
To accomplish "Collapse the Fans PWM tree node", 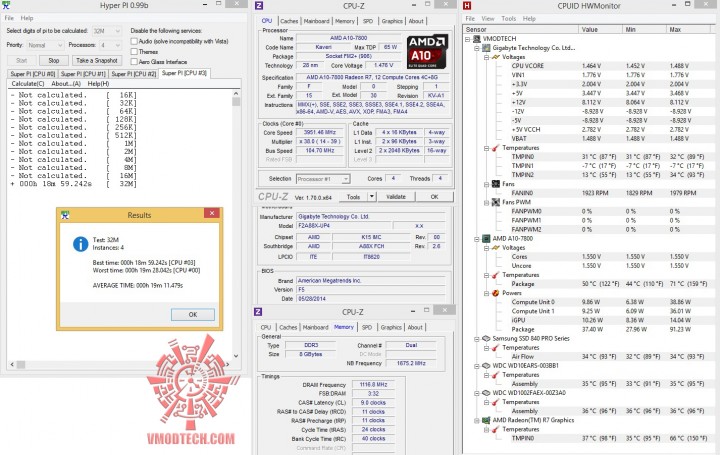I will [487, 202].
